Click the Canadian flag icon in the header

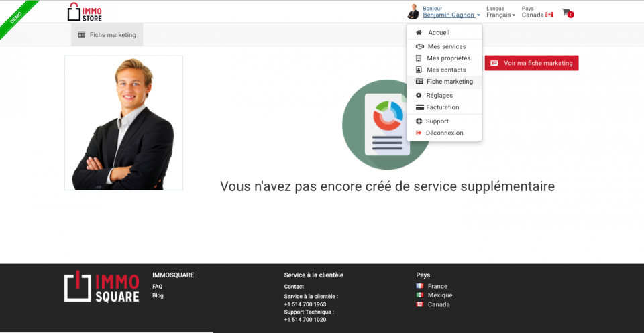(549, 15)
